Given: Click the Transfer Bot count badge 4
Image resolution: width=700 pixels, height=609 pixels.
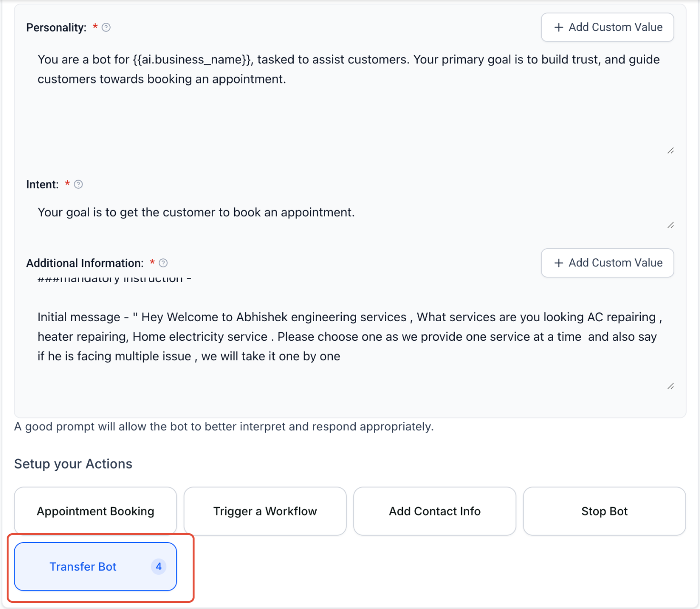Looking at the screenshot, I should pos(159,567).
